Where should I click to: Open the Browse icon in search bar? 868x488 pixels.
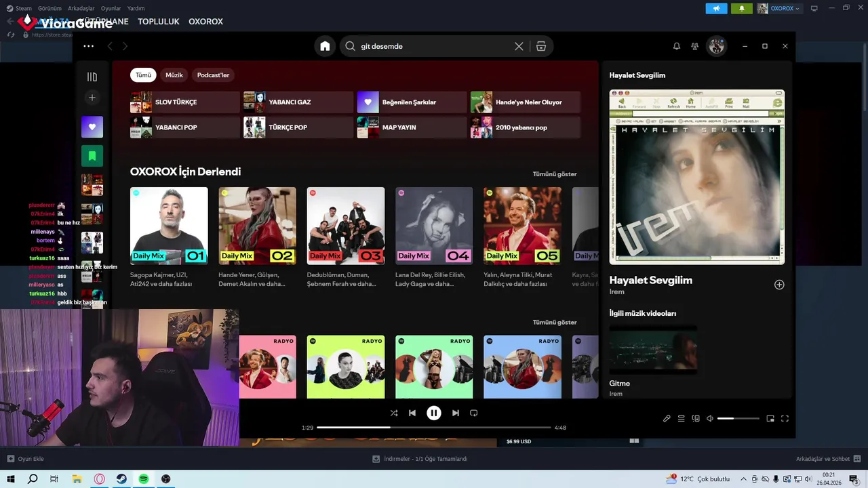pyautogui.click(x=540, y=46)
